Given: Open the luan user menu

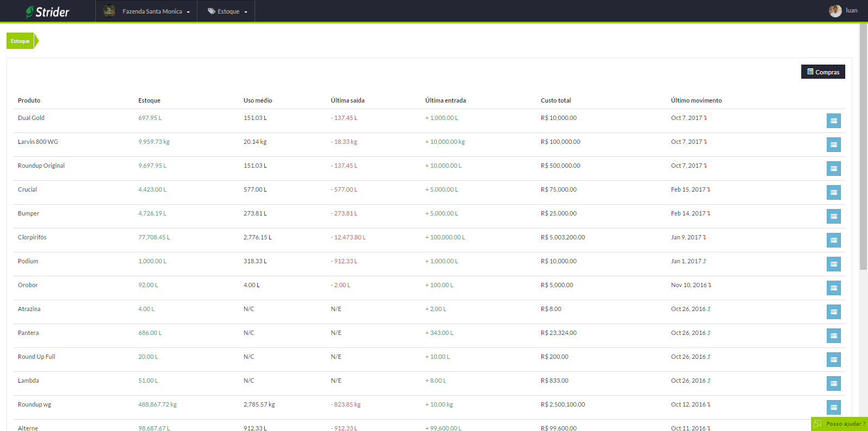Looking at the screenshot, I should [x=843, y=11].
